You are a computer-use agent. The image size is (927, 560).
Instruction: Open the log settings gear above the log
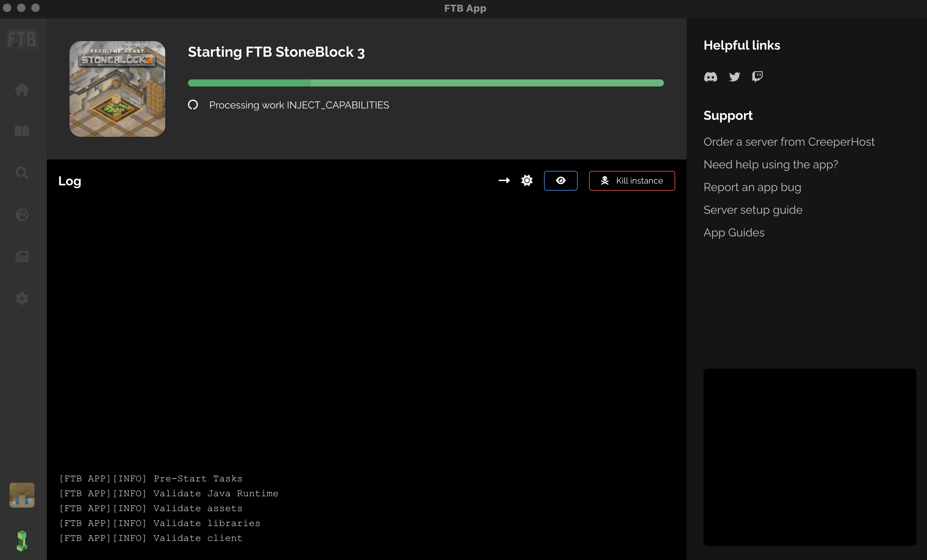(527, 180)
